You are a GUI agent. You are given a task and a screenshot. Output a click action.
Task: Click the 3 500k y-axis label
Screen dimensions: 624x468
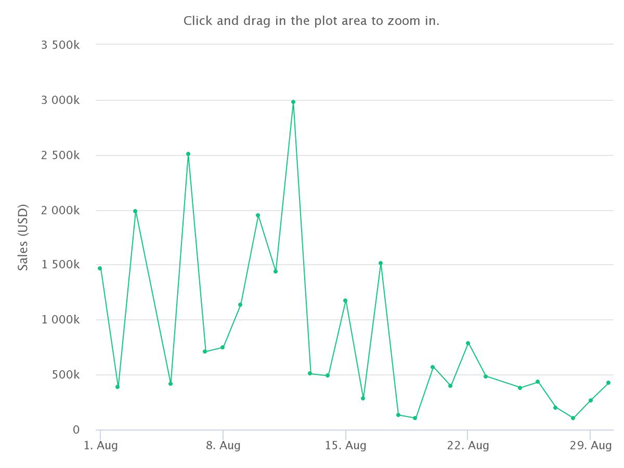click(60, 45)
